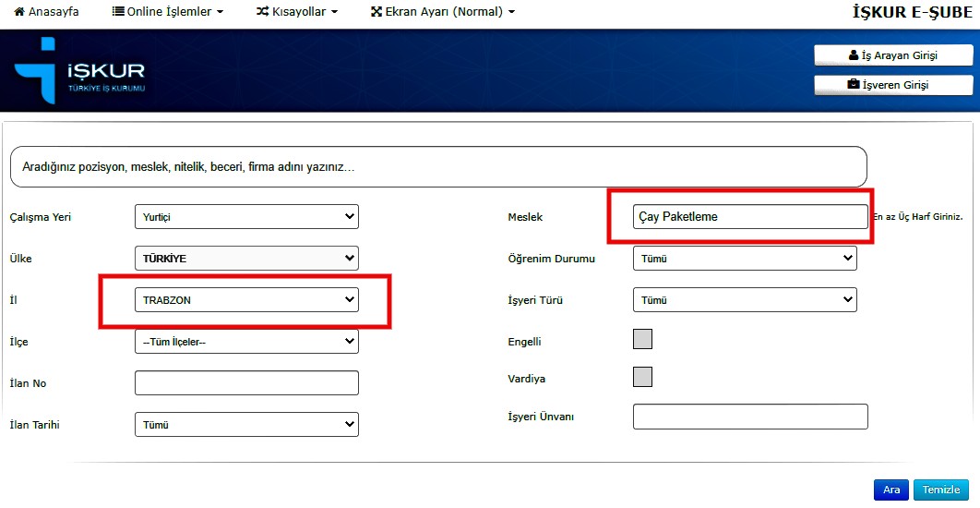Screen dimensions: 980x508
Task: Click the İlan No input field
Action: [247, 383]
